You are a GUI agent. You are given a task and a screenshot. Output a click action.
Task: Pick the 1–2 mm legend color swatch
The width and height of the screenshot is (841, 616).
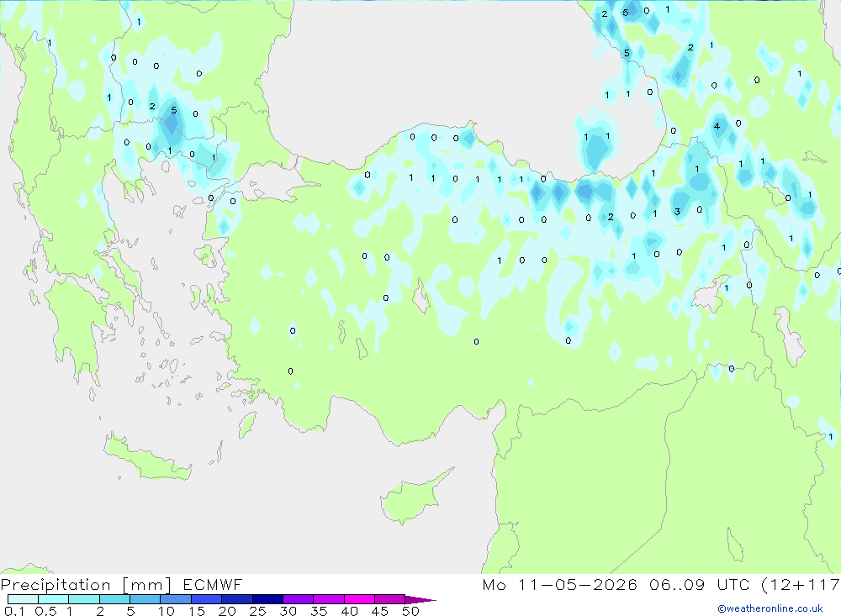pyautogui.click(x=83, y=599)
